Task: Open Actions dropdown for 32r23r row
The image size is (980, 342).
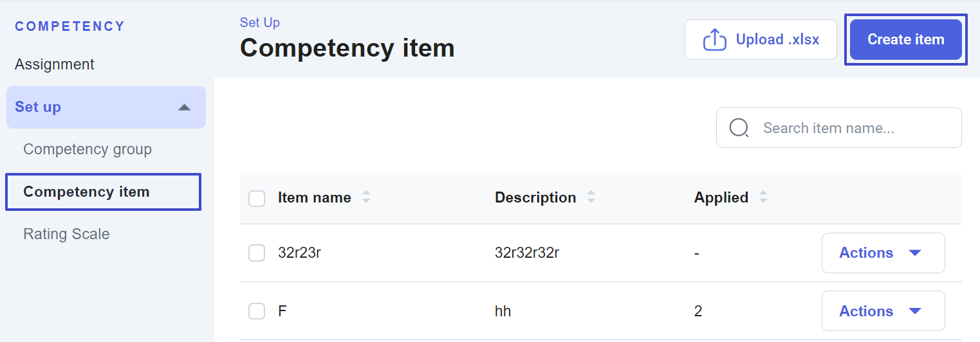Action: (882, 253)
